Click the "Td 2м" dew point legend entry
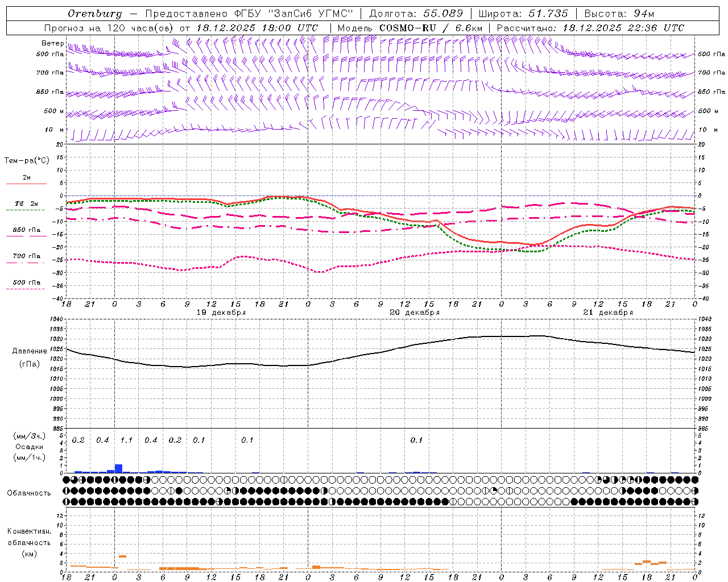Image resolution: width=728 pixels, height=582 pixels. click(x=27, y=203)
